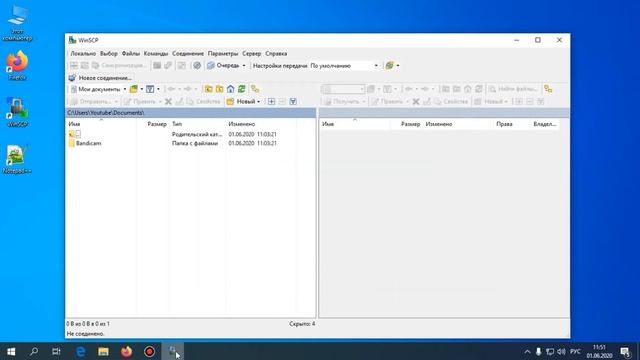The width and height of the screenshot is (640, 360).
Task: Click the session color icon after transfer settings
Action: pos(390,65)
